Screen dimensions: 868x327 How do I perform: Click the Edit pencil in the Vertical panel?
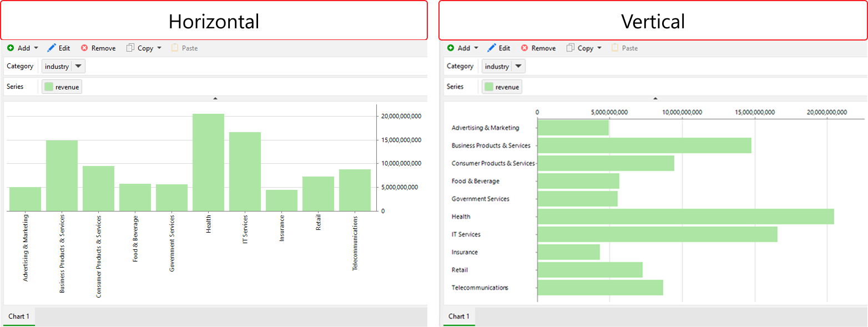point(492,48)
